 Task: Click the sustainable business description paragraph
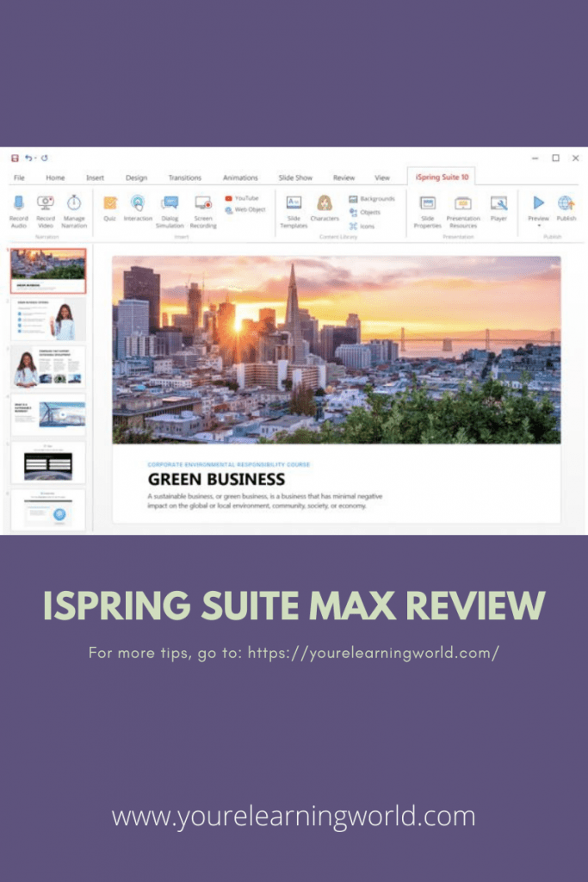(x=265, y=500)
